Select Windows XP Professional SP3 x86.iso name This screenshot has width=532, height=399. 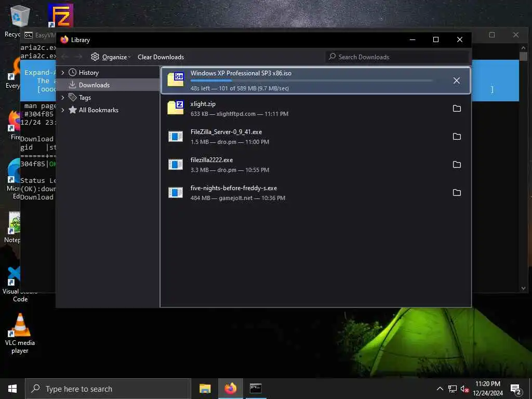(241, 73)
